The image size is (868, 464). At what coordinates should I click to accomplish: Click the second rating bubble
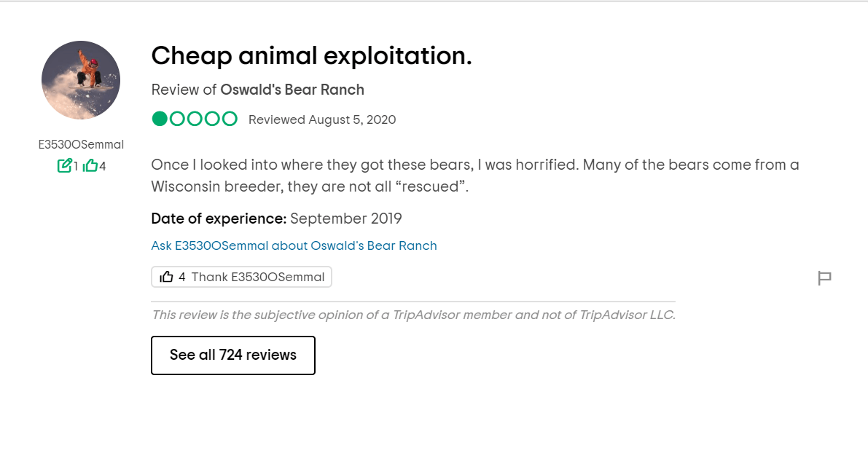177,119
